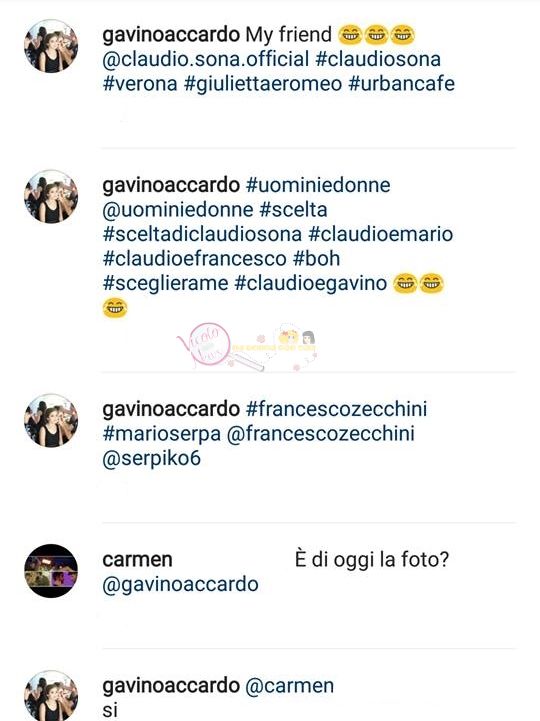540x721 pixels.
Task: Open the #claudioemario hashtag
Action: coord(380,235)
